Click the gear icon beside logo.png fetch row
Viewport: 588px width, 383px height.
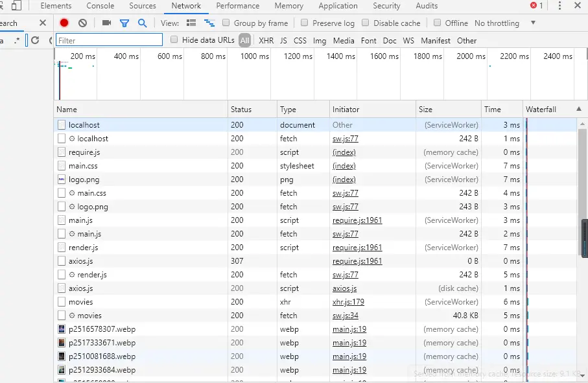pos(72,207)
